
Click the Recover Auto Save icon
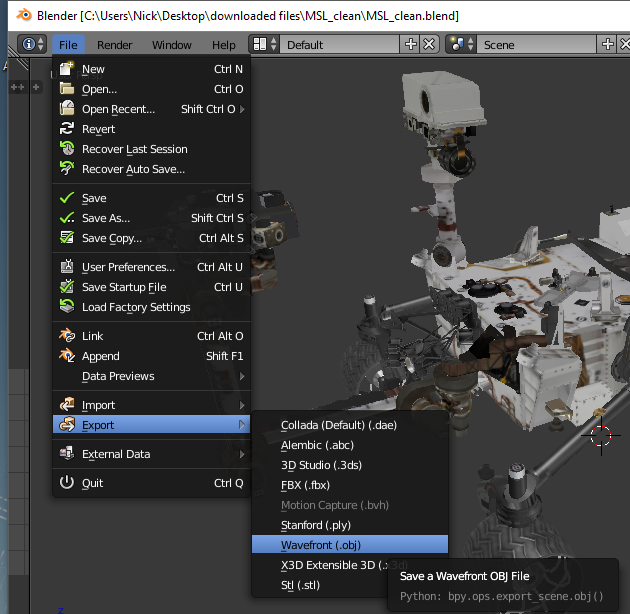[67, 169]
